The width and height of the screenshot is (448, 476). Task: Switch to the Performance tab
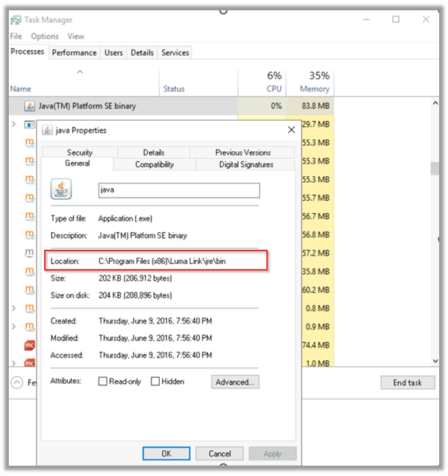click(74, 53)
